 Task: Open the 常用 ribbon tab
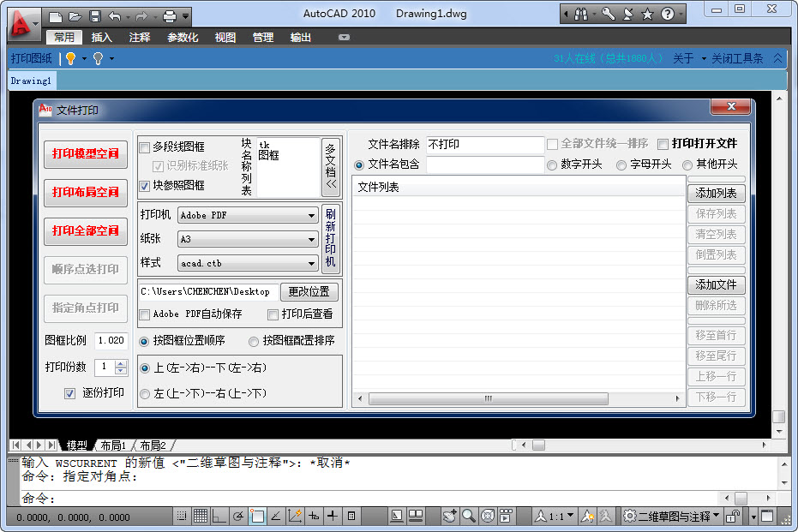coord(64,37)
